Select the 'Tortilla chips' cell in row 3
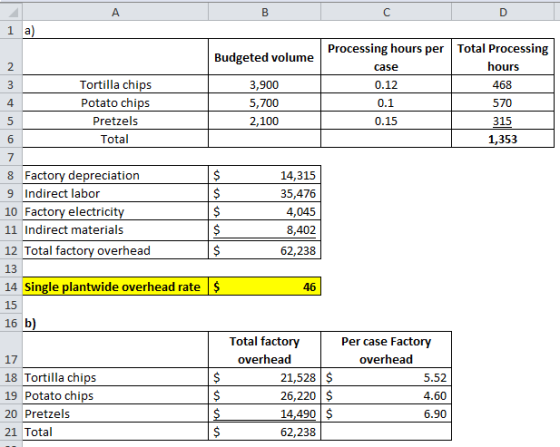 coord(115,85)
